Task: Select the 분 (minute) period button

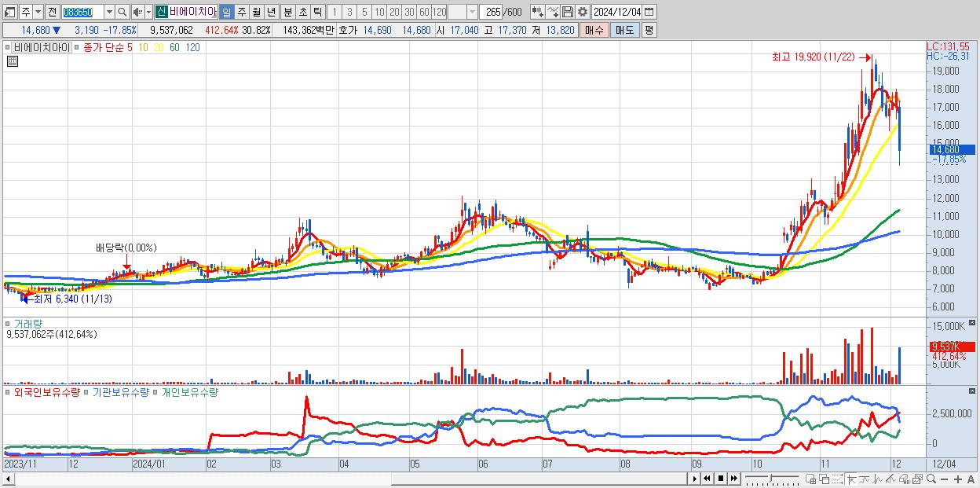Action: click(x=287, y=12)
